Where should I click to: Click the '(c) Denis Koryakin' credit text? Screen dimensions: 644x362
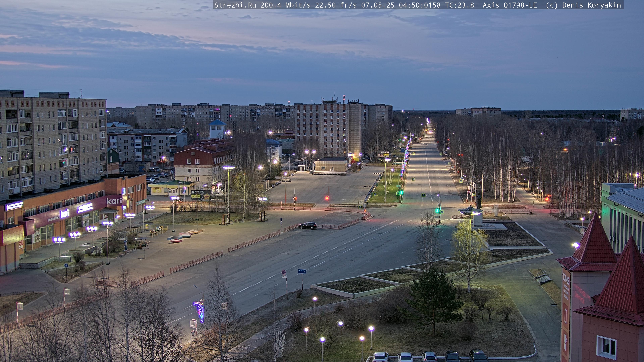(583, 5)
